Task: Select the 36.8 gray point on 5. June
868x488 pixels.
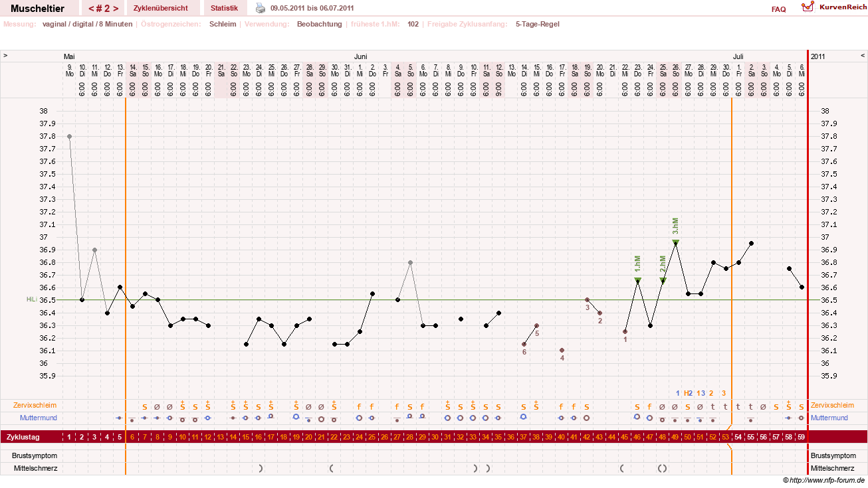Action: [410, 262]
